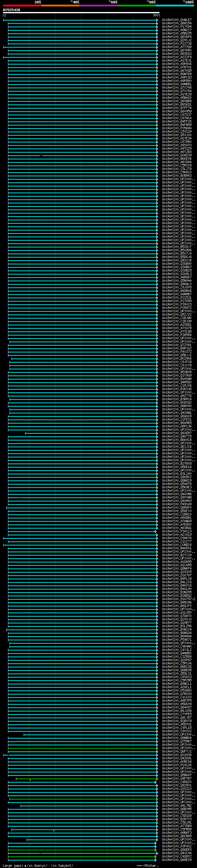Select the UniRef100_C9K4N0 entry
The height and width of the screenshot is (868, 197).
[x=177, y=646]
